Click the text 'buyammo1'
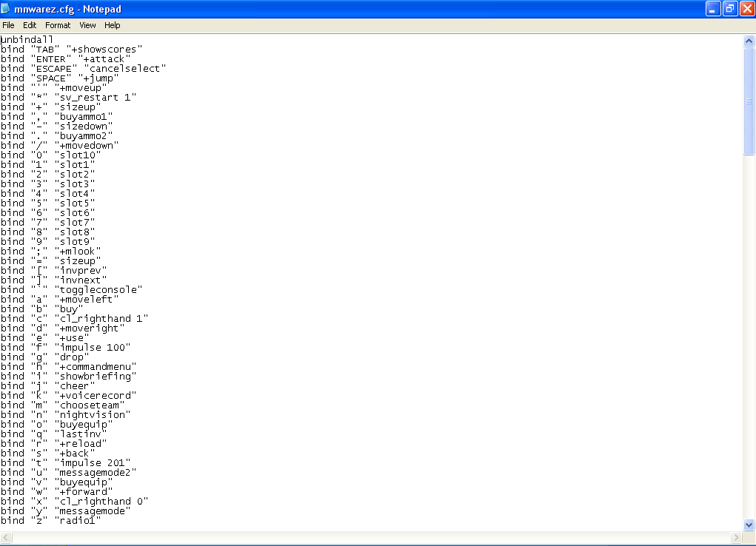The width and height of the screenshot is (756, 546). point(84,117)
